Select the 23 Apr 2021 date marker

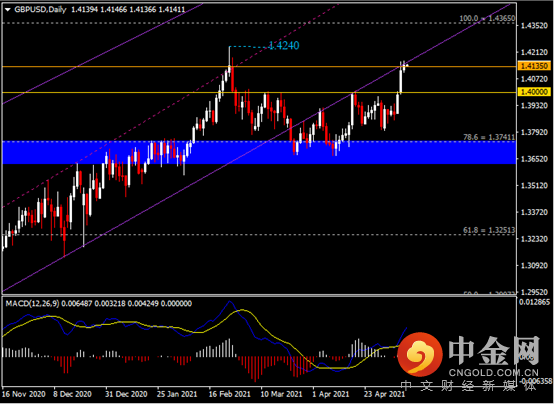(x=385, y=394)
